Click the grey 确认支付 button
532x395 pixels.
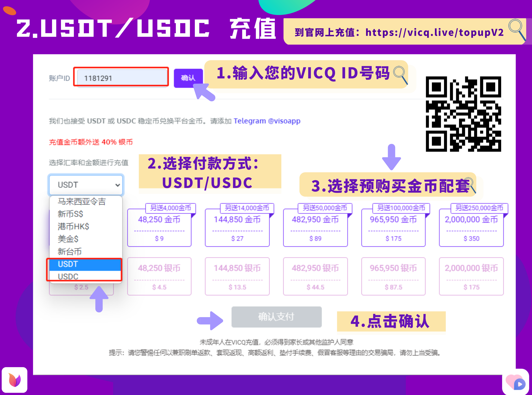click(x=276, y=317)
